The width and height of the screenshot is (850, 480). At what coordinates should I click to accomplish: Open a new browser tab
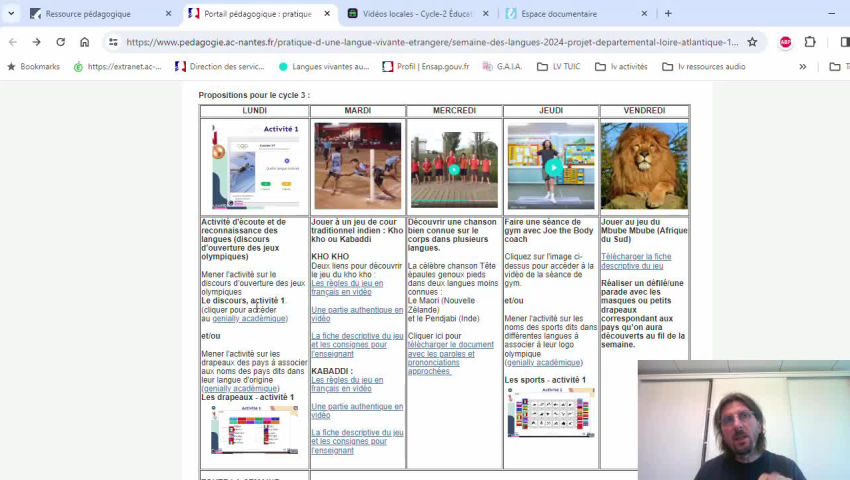[x=668, y=14]
